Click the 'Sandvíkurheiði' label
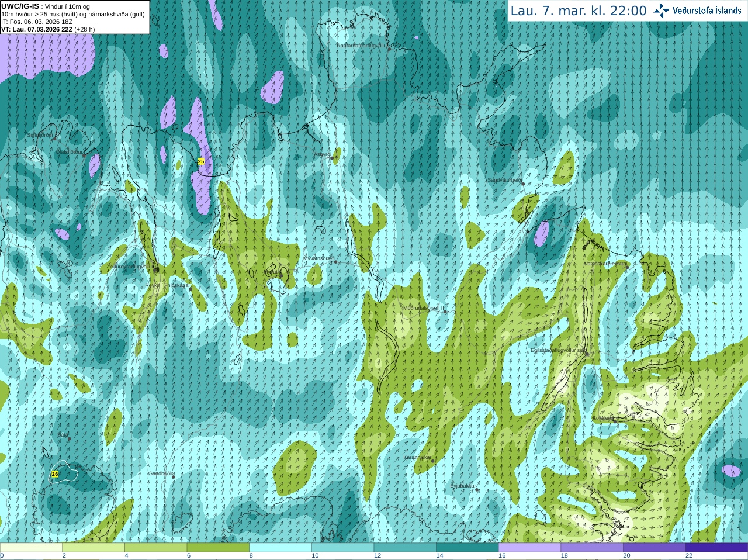 tap(505, 180)
